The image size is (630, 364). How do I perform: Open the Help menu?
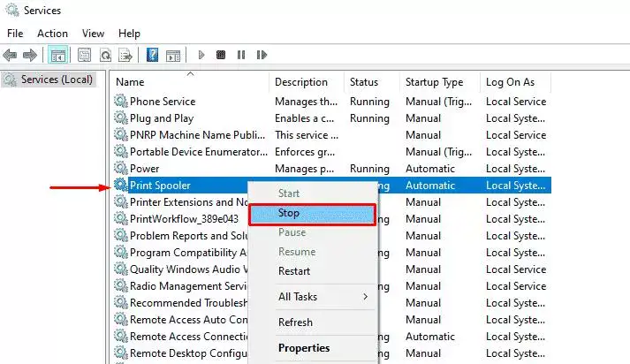pyautogui.click(x=129, y=34)
